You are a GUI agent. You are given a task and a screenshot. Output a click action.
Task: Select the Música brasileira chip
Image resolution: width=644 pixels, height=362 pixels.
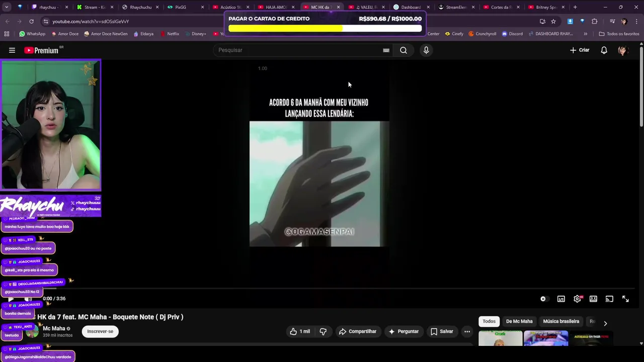click(561, 321)
